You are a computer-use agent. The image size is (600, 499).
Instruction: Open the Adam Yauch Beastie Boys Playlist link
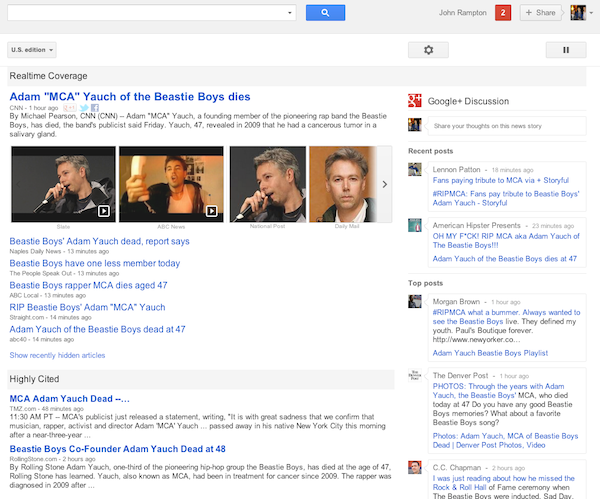pyautogui.click(x=490, y=353)
